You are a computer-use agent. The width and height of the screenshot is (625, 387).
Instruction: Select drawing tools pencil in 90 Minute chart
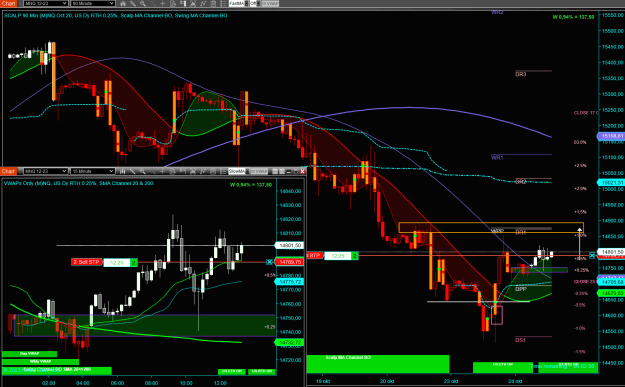click(132, 4)
